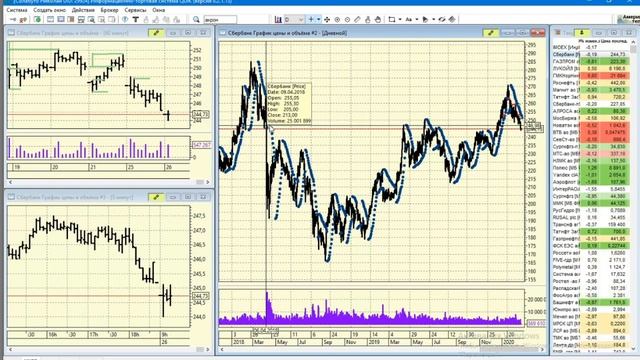Open the Действия menu

(x=83, y=10)
